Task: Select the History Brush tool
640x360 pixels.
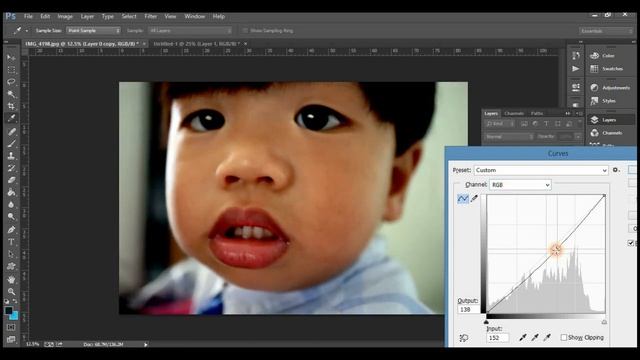Action: [x=11, y=168]
